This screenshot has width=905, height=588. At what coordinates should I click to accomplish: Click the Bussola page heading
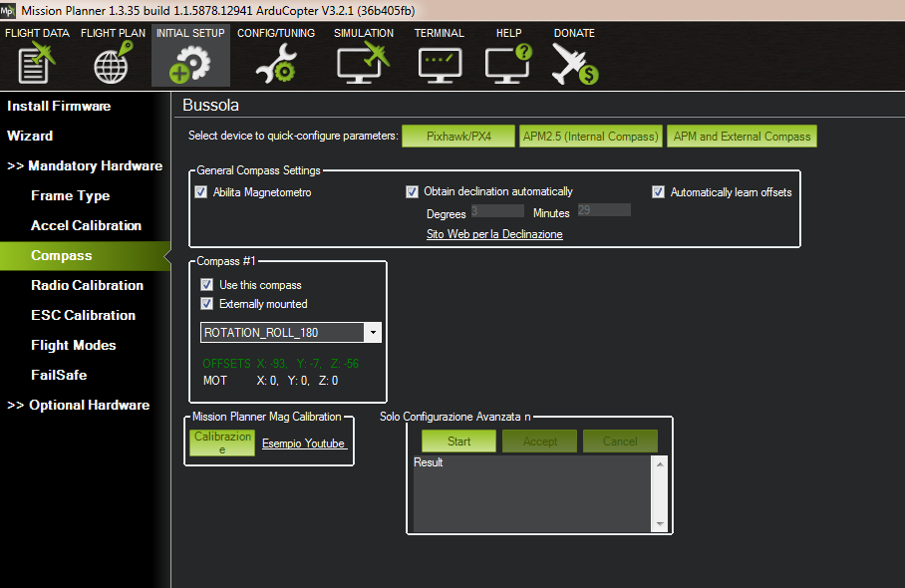click(210, 105)
